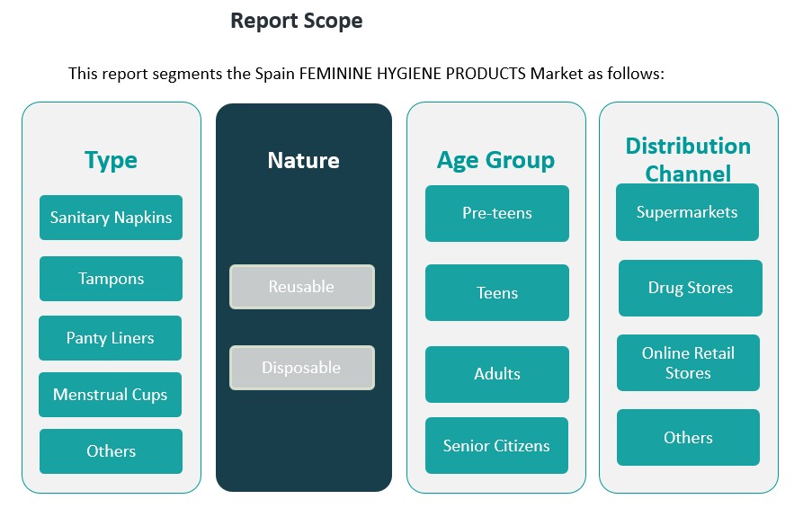Select the Disposable box
Image resolution: width=812 pixels, height=517 pixels.
point(301,368)
